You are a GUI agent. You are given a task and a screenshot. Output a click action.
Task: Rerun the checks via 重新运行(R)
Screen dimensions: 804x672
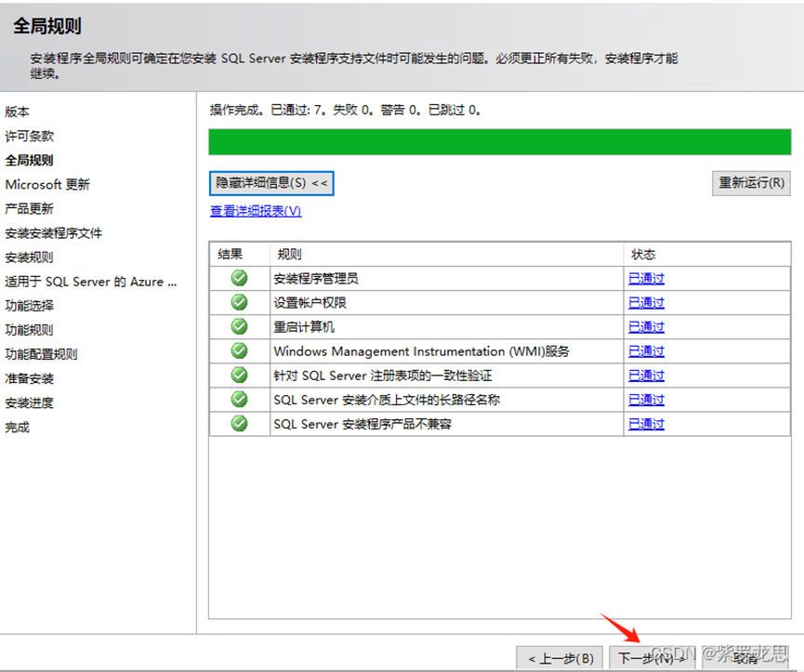point(751,183)
